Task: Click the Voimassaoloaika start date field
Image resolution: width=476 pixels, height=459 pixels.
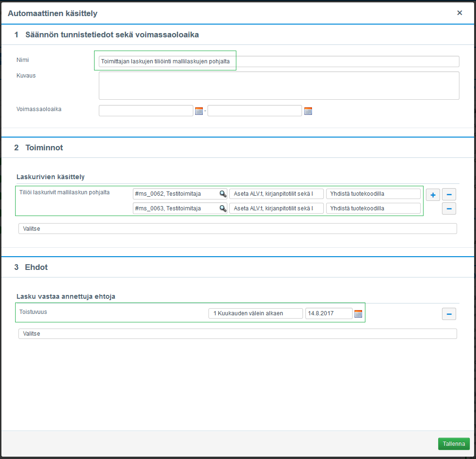Action: 146,111
